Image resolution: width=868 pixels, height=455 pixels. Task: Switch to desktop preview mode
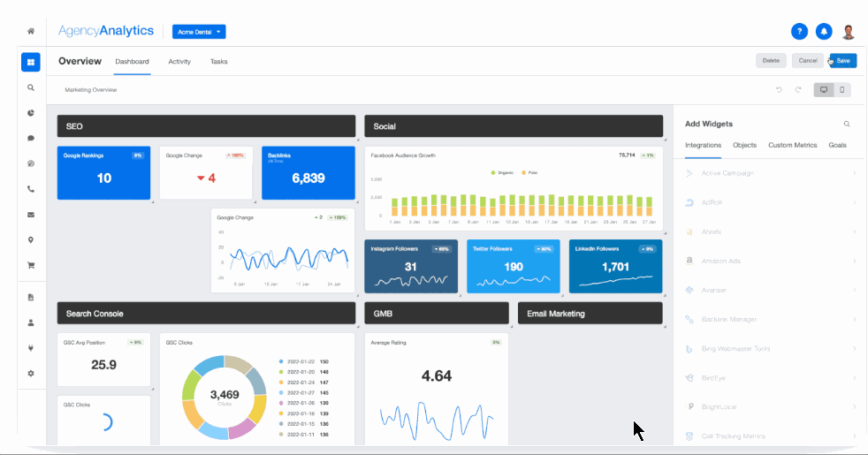pos(824,89)
